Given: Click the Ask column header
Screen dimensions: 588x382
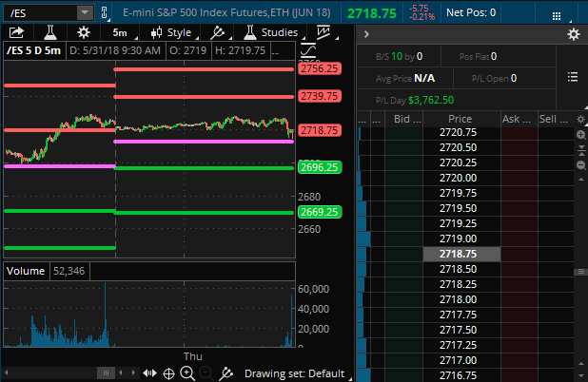Looking at the screenshot, I should coord(515,120).
